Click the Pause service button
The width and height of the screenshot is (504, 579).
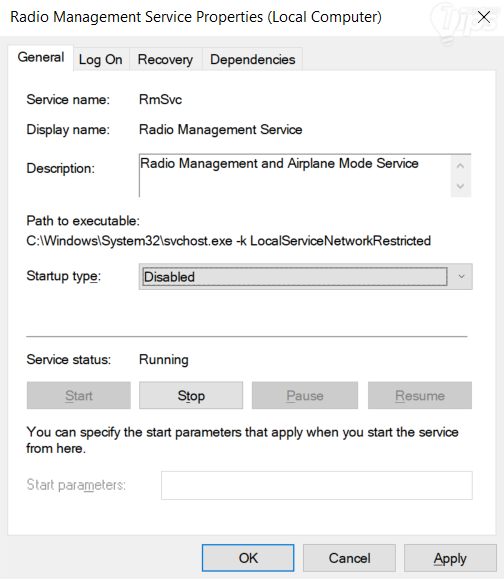305,395
